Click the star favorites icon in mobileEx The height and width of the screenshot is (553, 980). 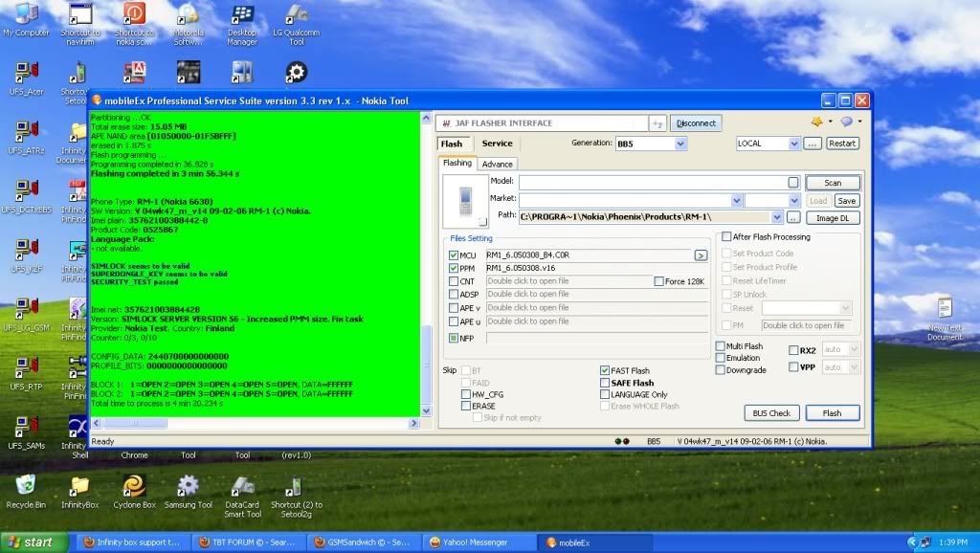pyautogui.click(x=817, y=122)
